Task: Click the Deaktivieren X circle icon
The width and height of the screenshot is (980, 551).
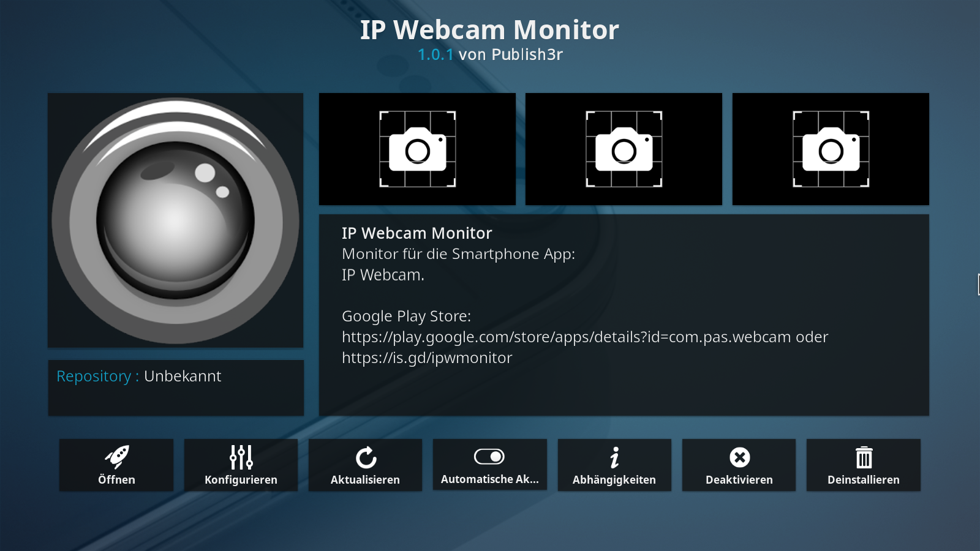Action: coord(739,457)
